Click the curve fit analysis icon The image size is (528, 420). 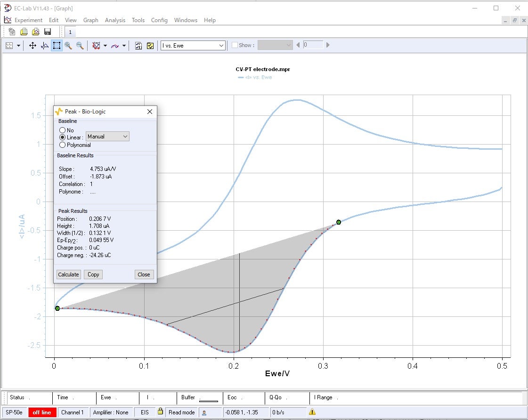[x=115, y=45]
